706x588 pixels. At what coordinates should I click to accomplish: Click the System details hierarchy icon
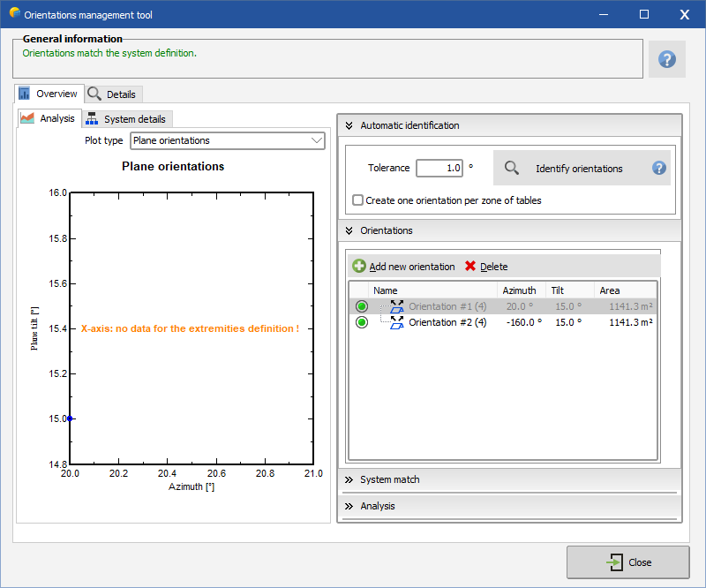pos(92,118)
